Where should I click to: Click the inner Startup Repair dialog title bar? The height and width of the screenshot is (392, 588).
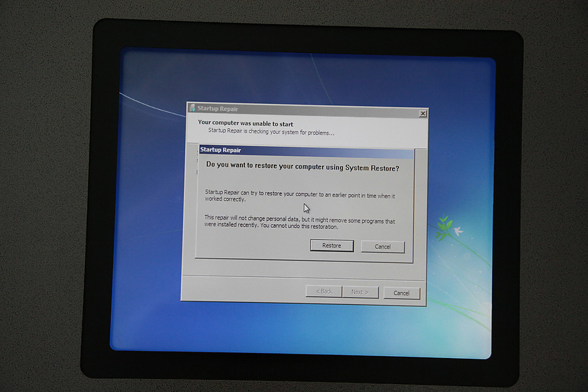pos(306,151)
